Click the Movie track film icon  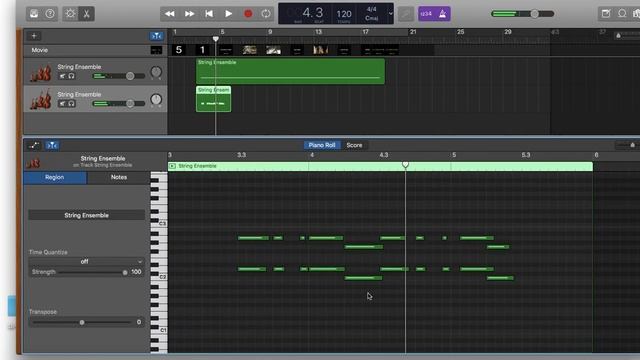pyautogui.click(x=156, y=50)
